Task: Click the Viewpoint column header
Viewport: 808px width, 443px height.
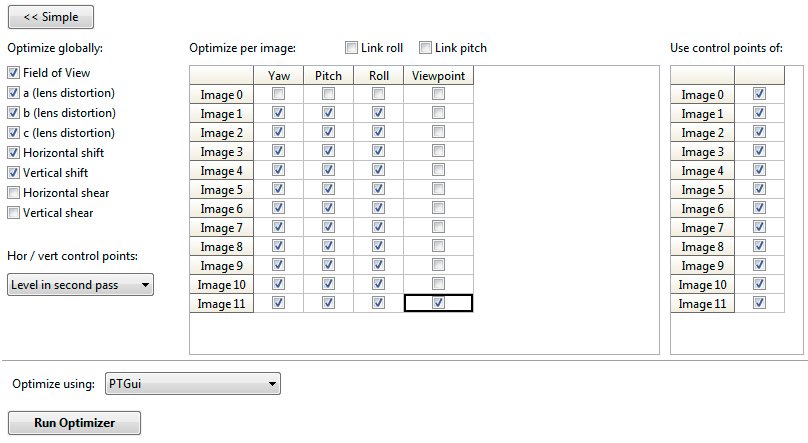Action: tap(438, 76)
